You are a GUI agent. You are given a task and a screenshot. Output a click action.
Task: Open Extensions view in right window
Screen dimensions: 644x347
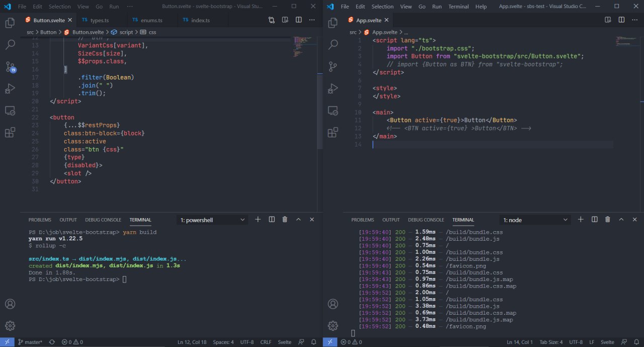coord(333,132)
